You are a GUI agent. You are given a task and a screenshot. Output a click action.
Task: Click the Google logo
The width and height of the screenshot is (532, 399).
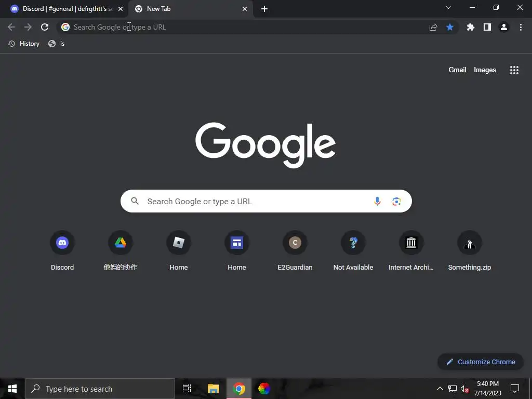coord(265,145)
